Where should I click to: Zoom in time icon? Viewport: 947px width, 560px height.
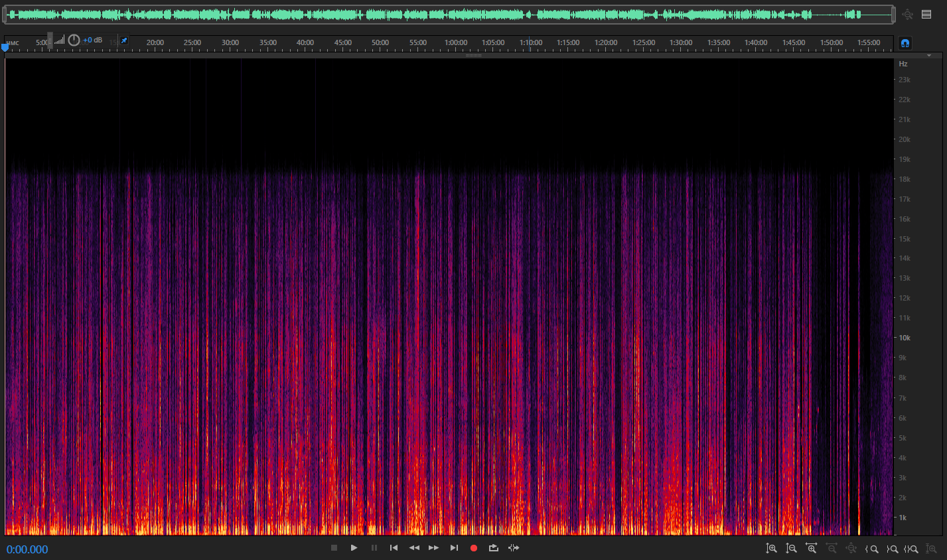[x=811, y=549]
